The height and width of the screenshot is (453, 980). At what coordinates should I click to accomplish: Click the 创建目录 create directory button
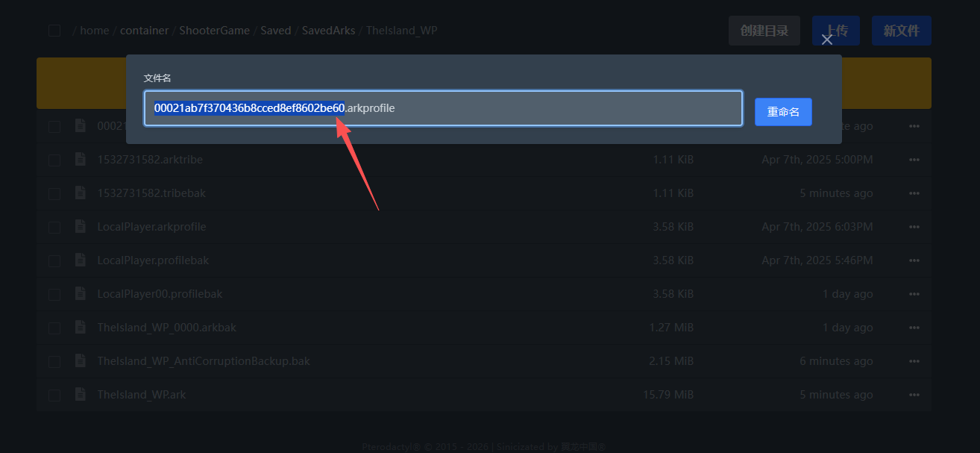coord(764,31)
